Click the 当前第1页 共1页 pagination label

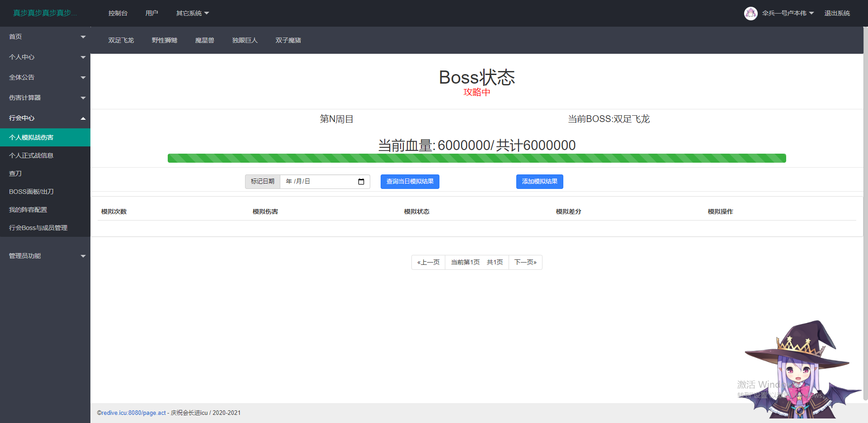coord(477,263)
